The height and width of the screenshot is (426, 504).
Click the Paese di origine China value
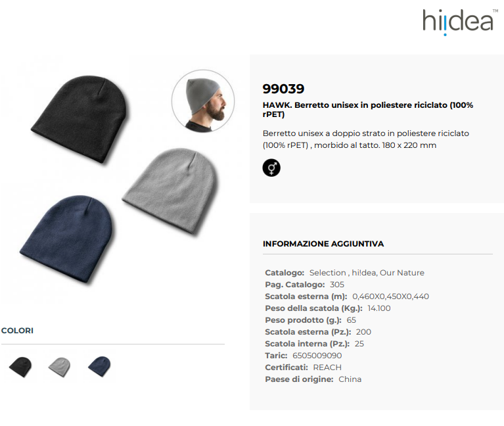coord(350,379)
